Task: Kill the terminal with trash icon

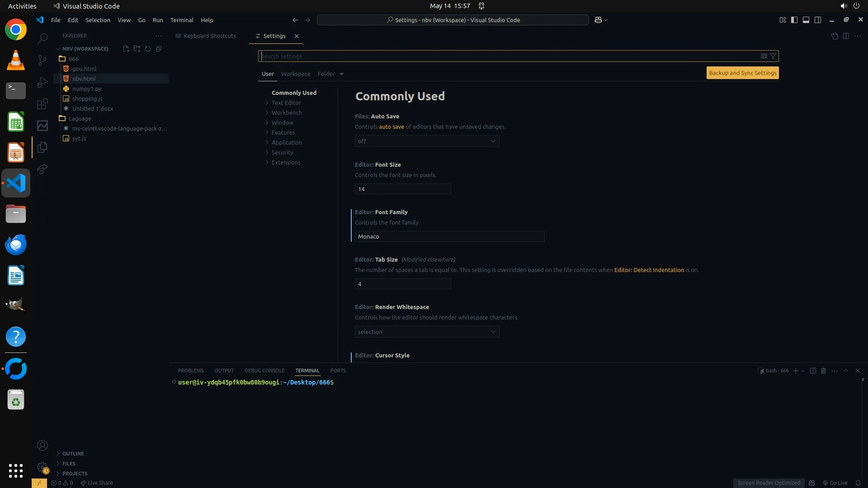Action: (x=823, y=371)
